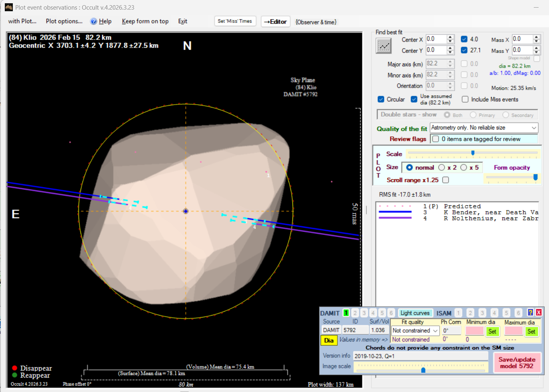This screenshot has width=549, height=392.
Task: Click the Find best fit graph icon
Action: click(x=383, y=46)
